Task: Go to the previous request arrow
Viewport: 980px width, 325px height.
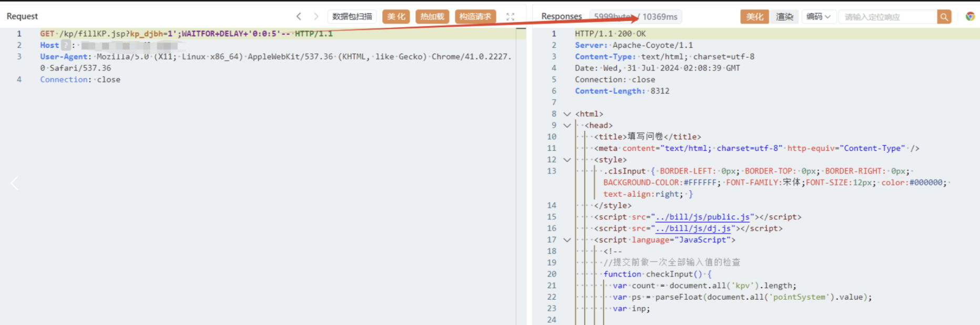Action: pyautogui.click(x=299, y=16)
